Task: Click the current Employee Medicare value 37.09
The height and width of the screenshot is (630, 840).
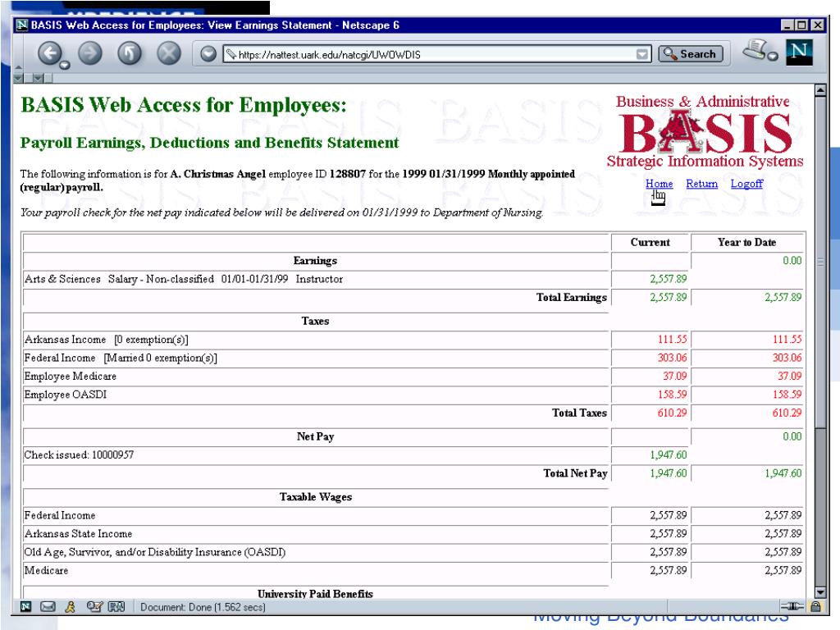Action: tap(674, 376)
